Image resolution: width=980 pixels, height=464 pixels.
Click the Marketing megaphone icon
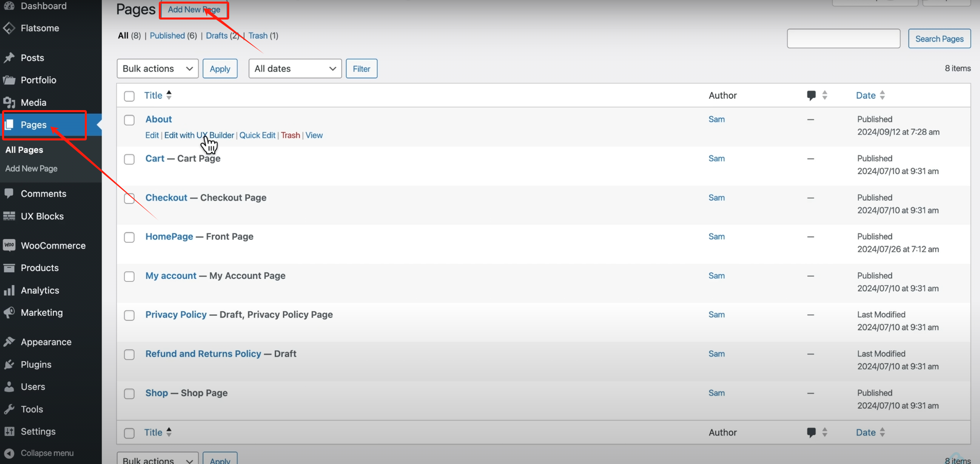pyautogui.click(x=9, y=313)
